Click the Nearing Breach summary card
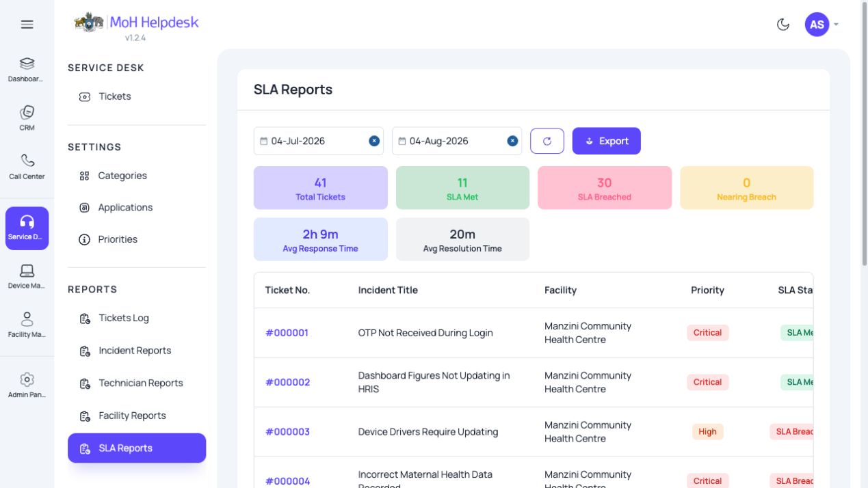868x488 pixels. tap(747, 188)
